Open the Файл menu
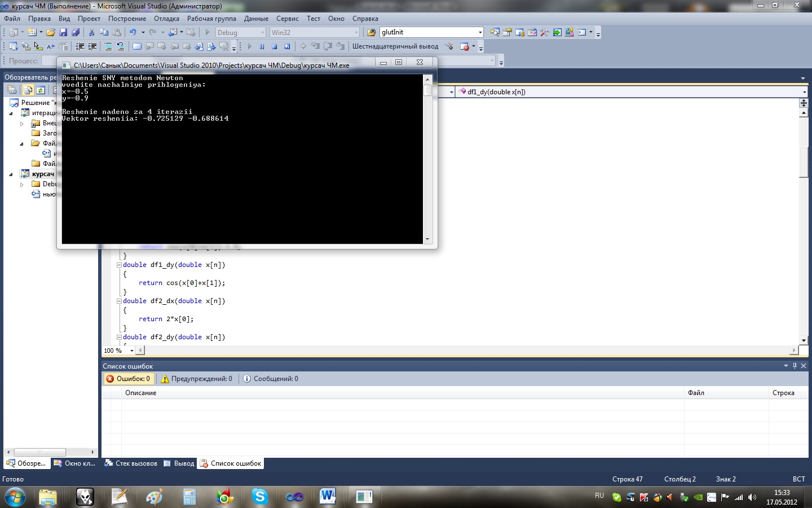Image resolution: width=812 pixels, height=508 pixels. 12,19
